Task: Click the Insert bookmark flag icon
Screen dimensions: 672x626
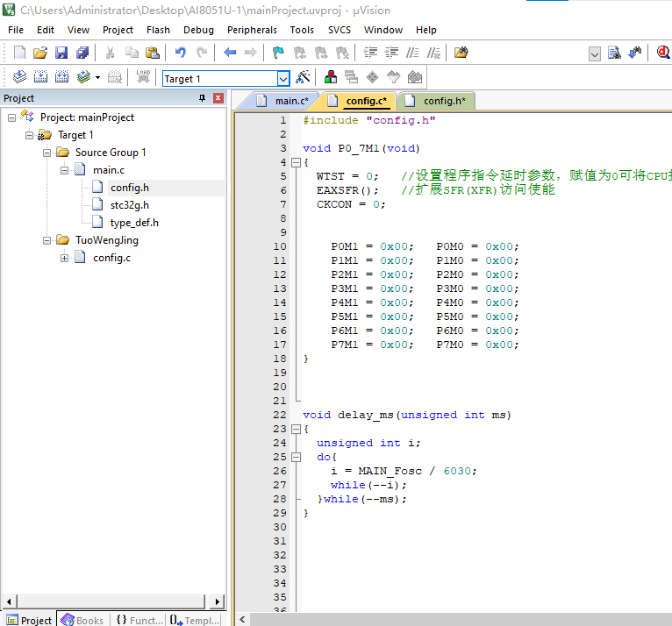Action: click(278, 53)
